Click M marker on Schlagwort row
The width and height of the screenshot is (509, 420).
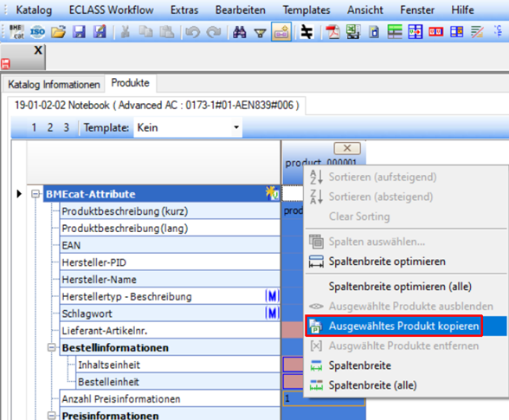[x=272, y=313]
